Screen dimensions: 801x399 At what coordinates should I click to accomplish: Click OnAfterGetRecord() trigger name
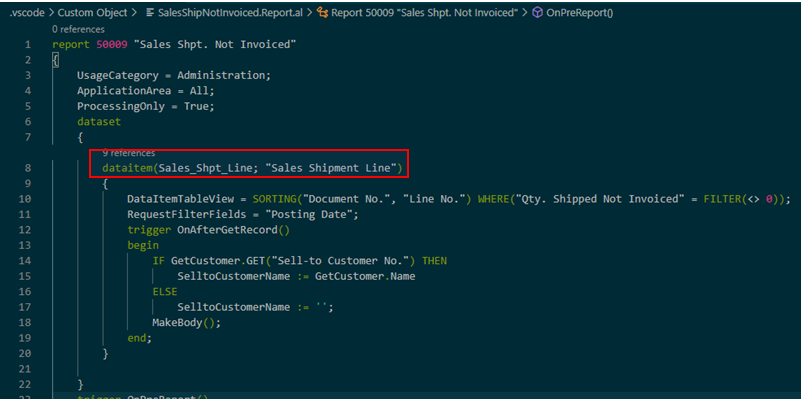point(233,230)
